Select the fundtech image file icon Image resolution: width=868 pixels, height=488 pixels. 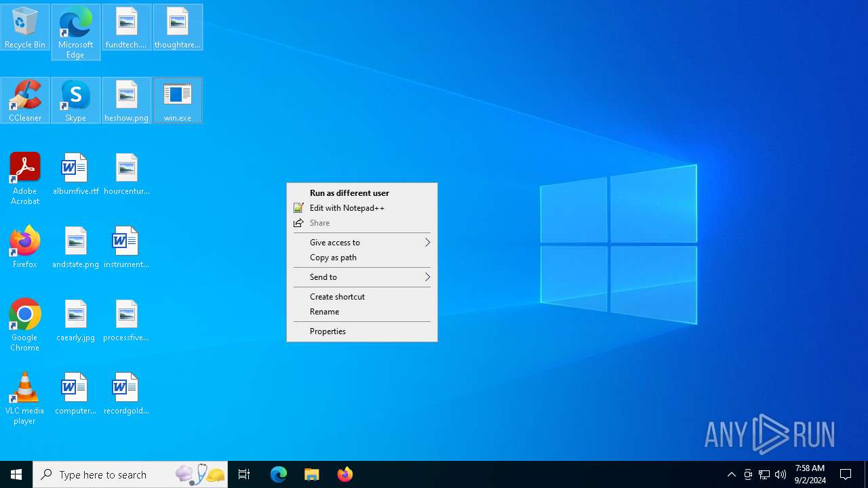pyautogui.click(x=126, y=27)
